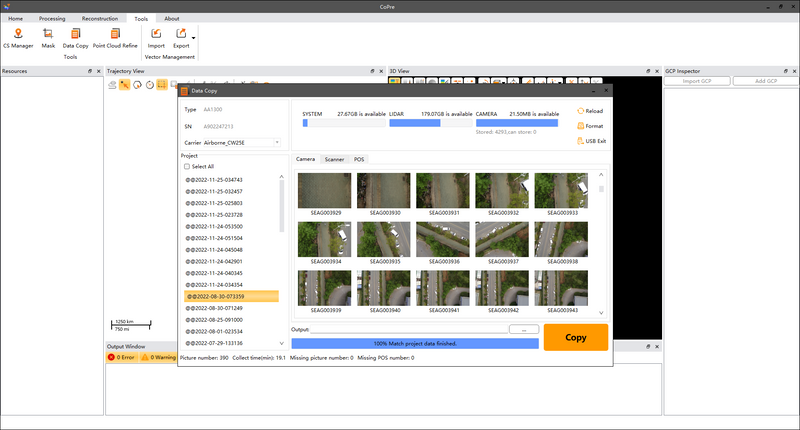Select project 2022-11-25-034743 in list
The height and width of the screenshot is (430, 800).
(213, 179)
